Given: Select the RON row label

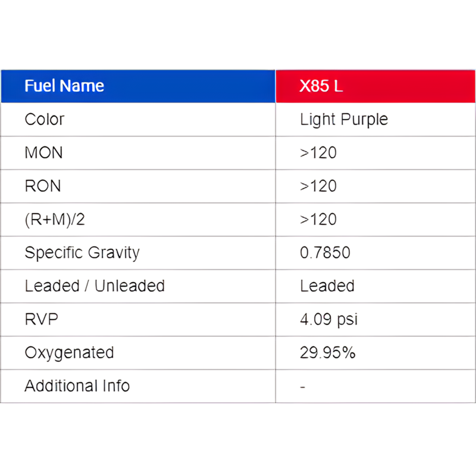Looking at the screenshot, I should [43, 186].
